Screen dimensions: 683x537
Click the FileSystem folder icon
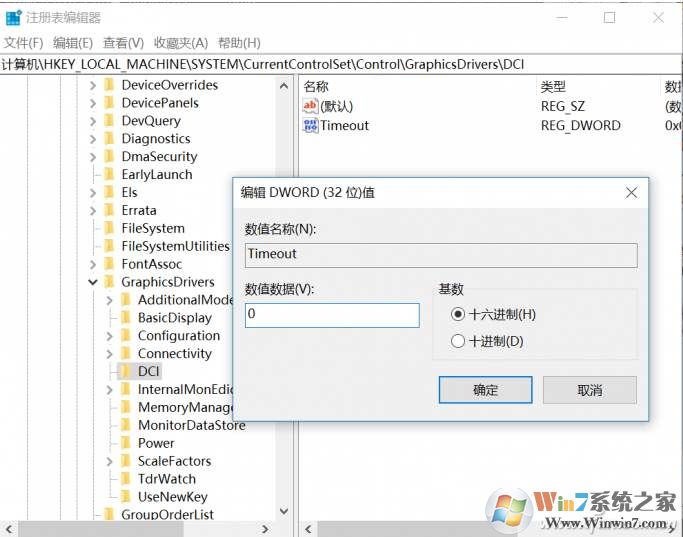coord(109,228)
